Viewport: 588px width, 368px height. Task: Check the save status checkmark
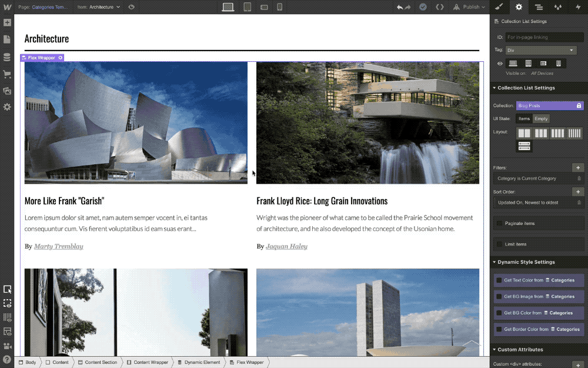(423, 6)
